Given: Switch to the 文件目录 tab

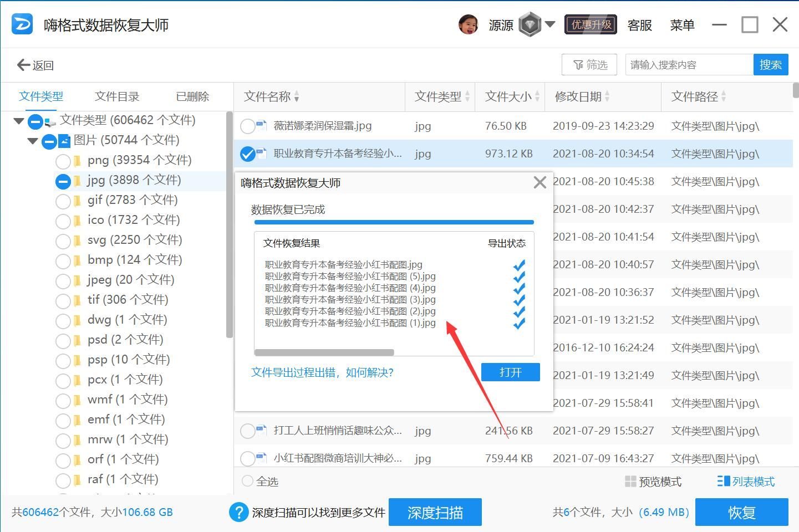Looking at the screenshot, I should (117, 96).
